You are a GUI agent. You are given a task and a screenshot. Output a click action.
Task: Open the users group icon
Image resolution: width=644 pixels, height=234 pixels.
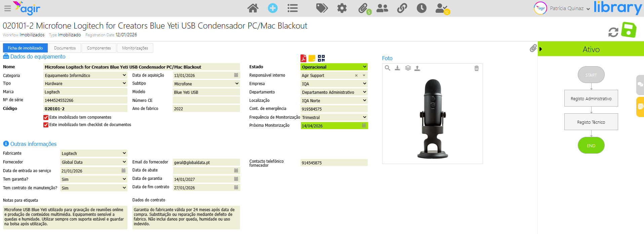tap(382, 8)
